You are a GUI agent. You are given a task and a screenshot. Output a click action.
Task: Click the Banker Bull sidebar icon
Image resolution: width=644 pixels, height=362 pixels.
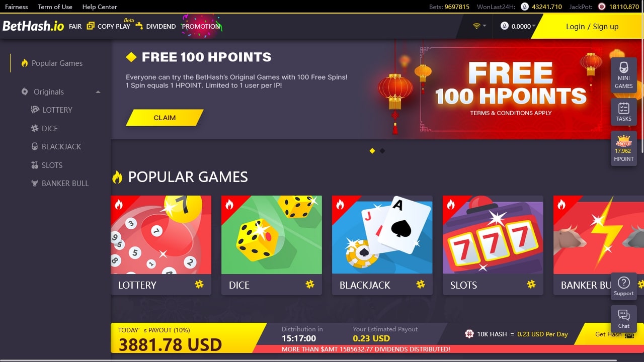tap(35, 183)
